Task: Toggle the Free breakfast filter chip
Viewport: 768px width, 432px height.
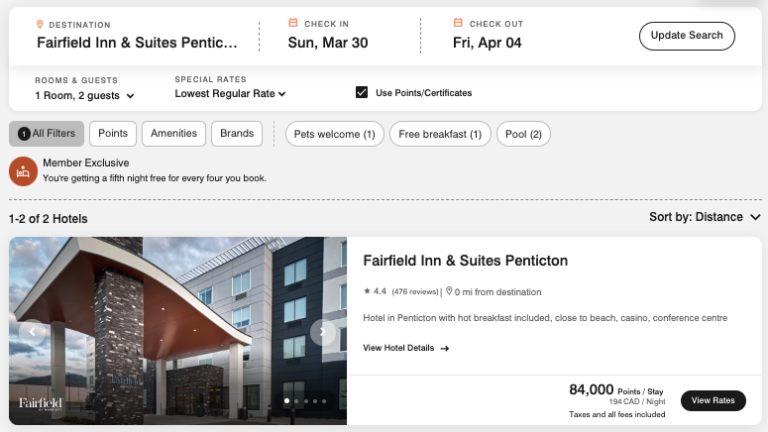Action: pos(439,134)
